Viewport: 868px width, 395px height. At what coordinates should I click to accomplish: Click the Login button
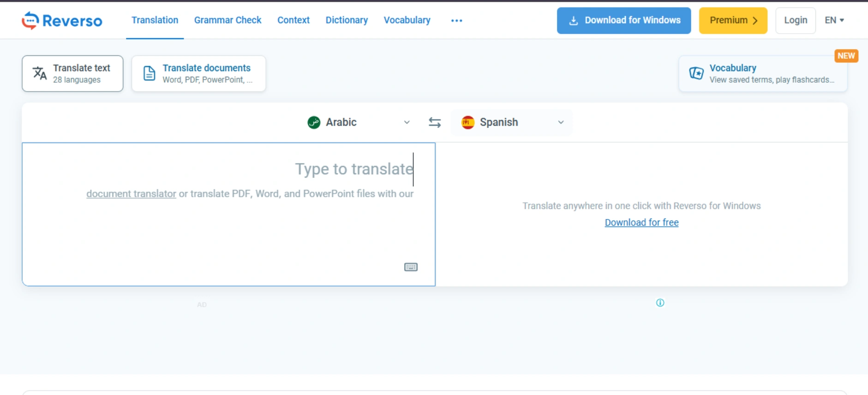coord(796,20)
